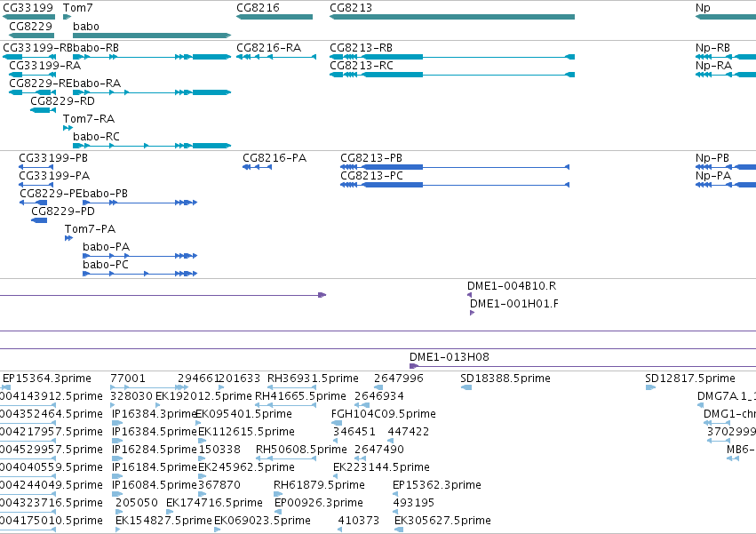Select the CG8216-RA transcript label
Viewport: 756px width, 534px height.
pos(268,48)
